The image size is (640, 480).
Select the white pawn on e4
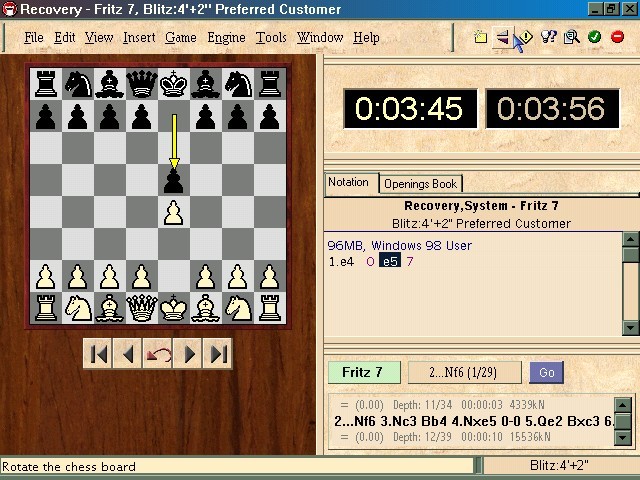[x=173, y=212]
